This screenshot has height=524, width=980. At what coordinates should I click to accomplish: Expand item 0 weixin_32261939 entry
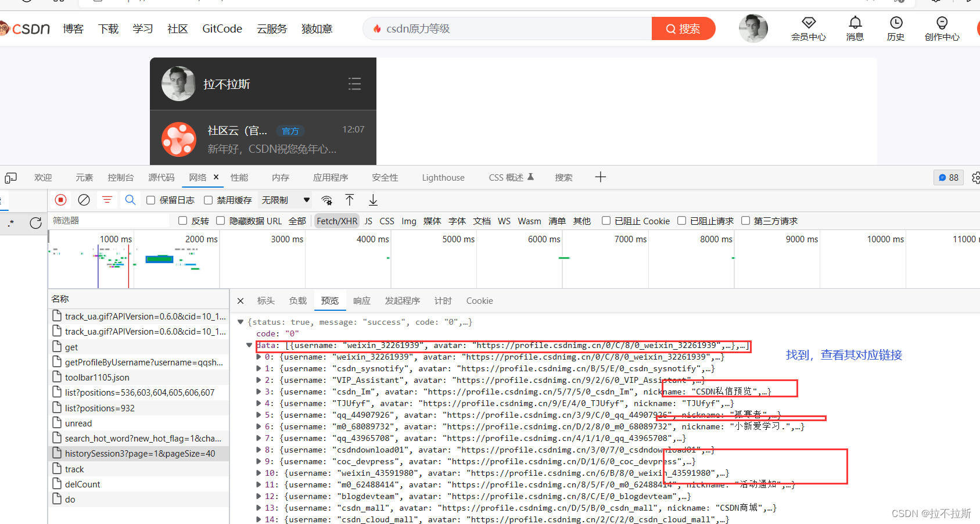click(259, 357)
